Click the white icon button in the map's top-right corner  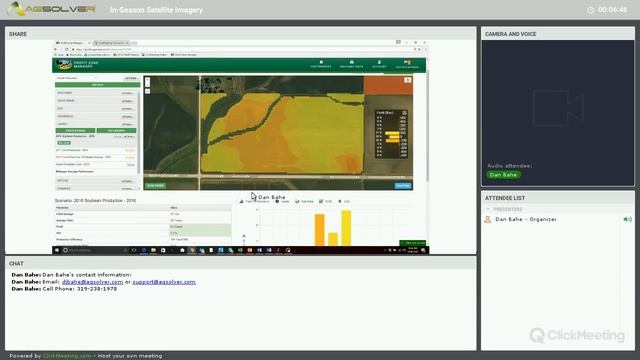click(407, 80)
